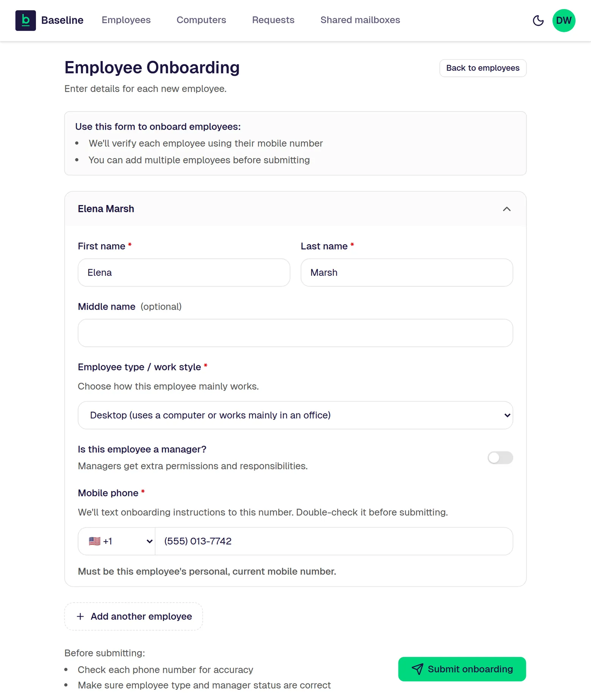The height and width of the screenshot is (700, 591).
Task: Open the +1 country code dropdown
Action: pos(117,541)
